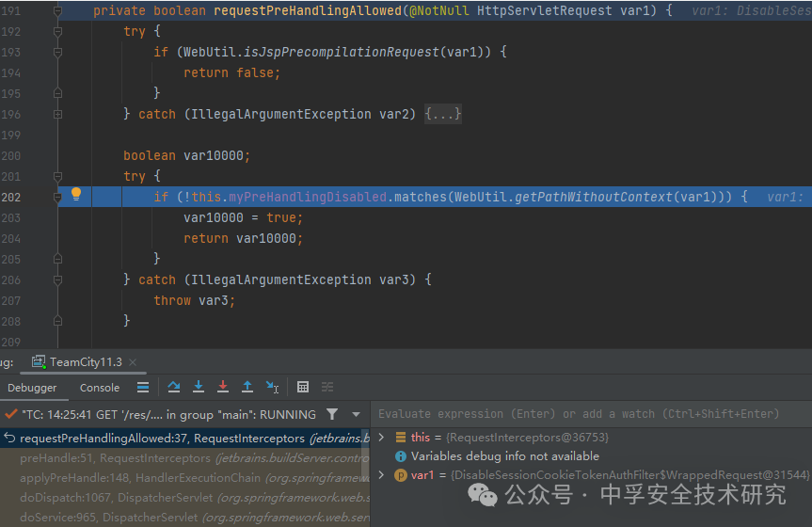
Task: Collapse the if block fold at line 193
Action: pos(58,53)
